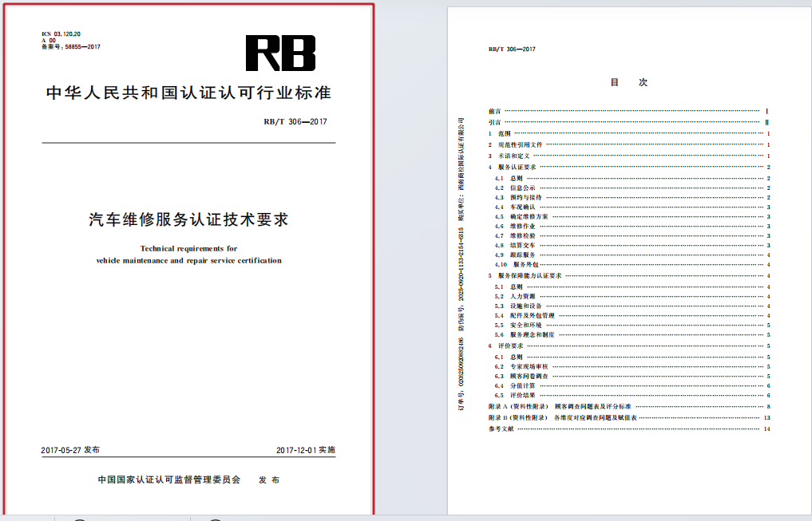Click the line "vehicle maintenance and repair service certification"
This screenshot has height=521, width=812.
point(188,260)
